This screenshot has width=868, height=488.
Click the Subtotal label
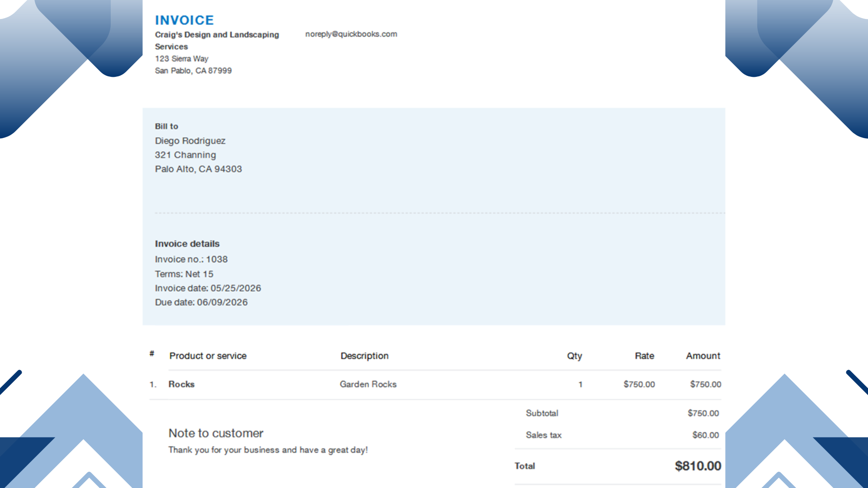[542, 413]
